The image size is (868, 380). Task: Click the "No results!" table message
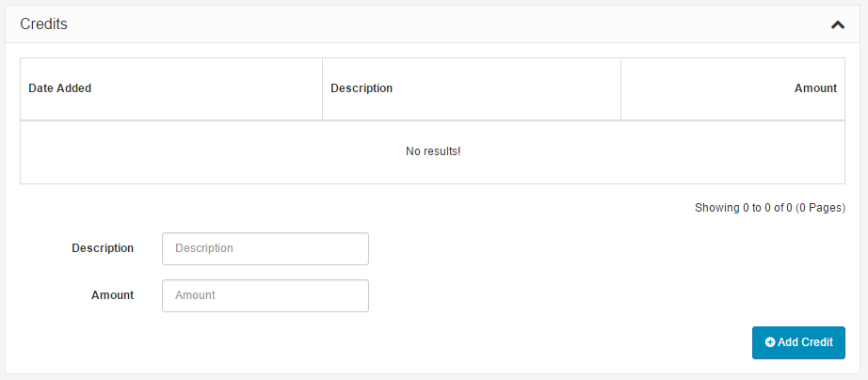433,151
